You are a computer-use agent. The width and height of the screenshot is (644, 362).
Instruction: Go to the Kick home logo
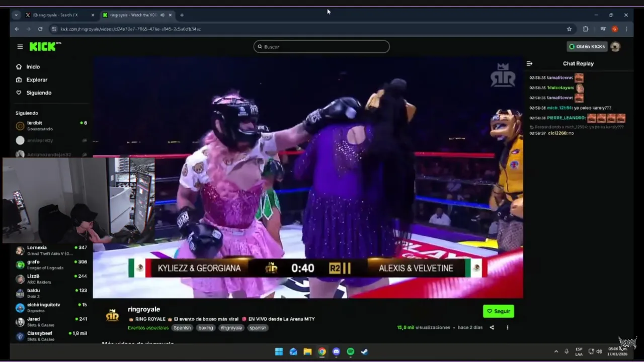pyautogui.click(x=45, y=46)
